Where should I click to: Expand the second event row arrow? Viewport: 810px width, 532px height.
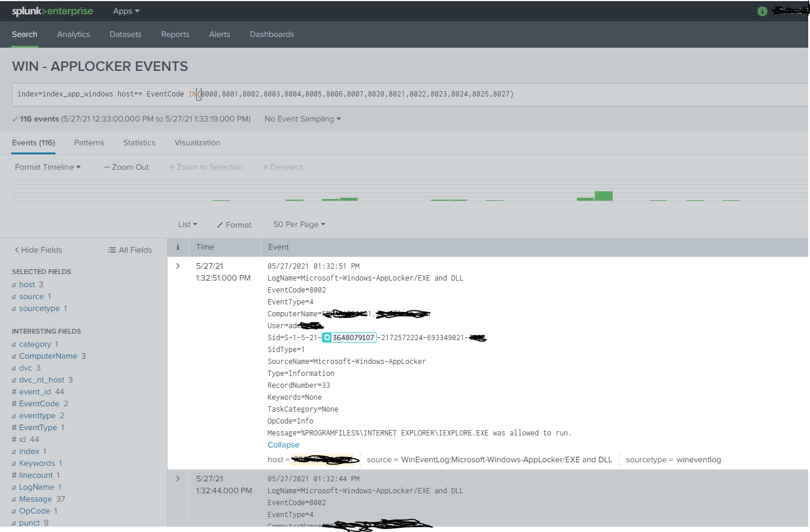coord(177,478)
